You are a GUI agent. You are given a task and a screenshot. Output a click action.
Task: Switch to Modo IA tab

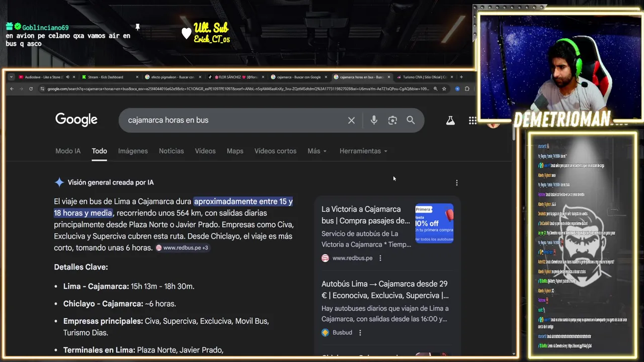pos(68,151)
